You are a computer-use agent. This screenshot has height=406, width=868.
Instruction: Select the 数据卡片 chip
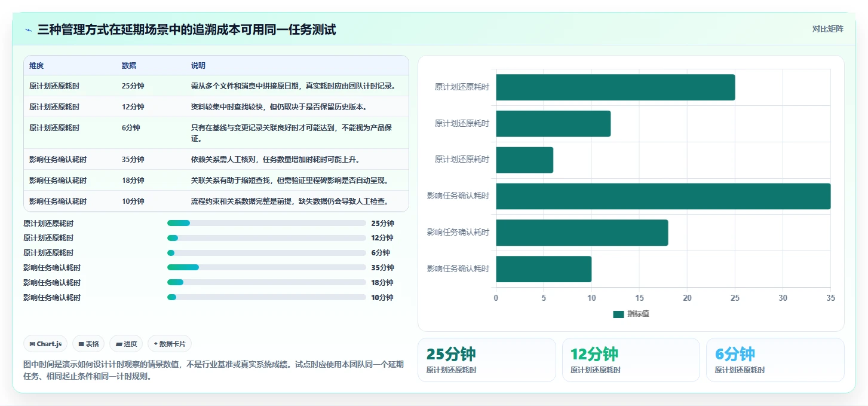pyautogui.click(x=170, y=344)
